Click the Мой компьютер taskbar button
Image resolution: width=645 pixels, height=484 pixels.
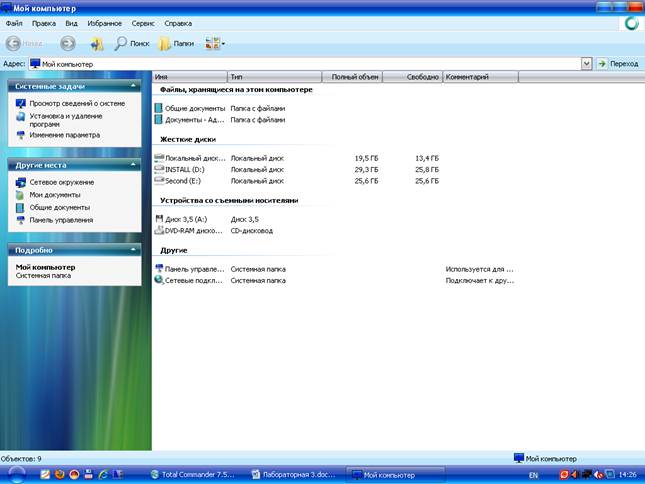pyautogui.click(x=395, y=475)
